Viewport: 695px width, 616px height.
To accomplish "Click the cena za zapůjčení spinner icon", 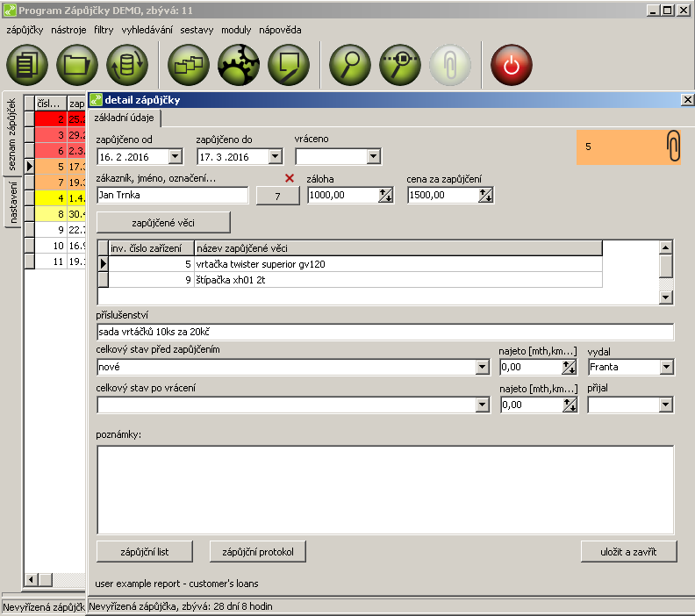I will pos(486,195).
